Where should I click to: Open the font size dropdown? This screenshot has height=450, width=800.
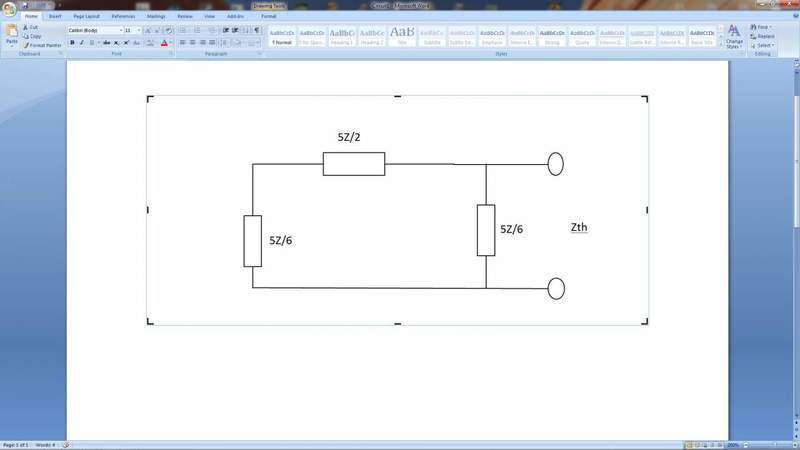[x=139, y=31]
